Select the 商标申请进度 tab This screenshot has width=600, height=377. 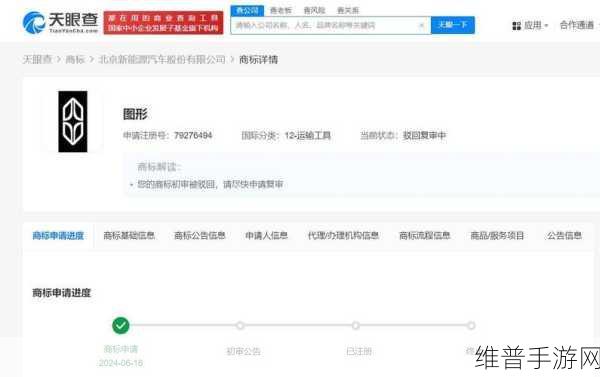coord(58,236)
